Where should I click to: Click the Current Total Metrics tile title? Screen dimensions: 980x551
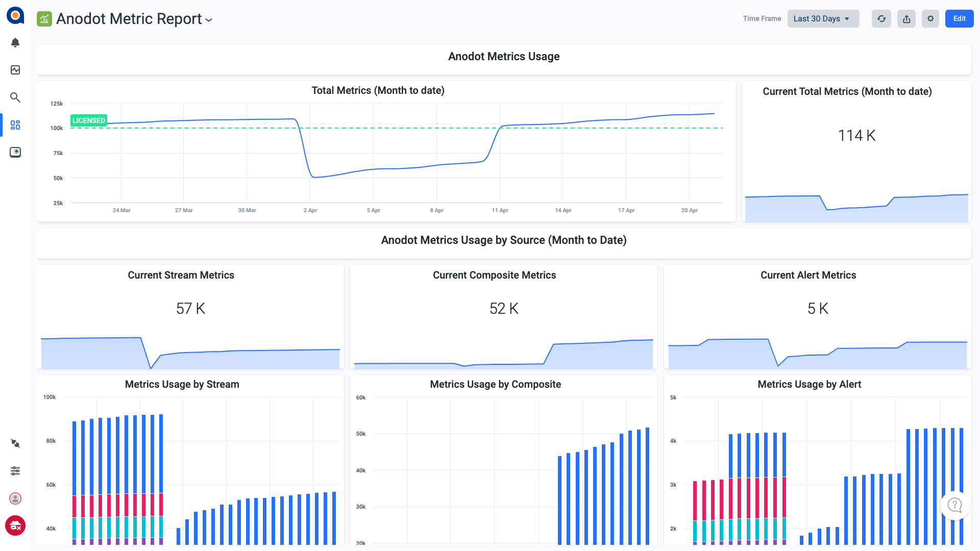tap(847, 91)
